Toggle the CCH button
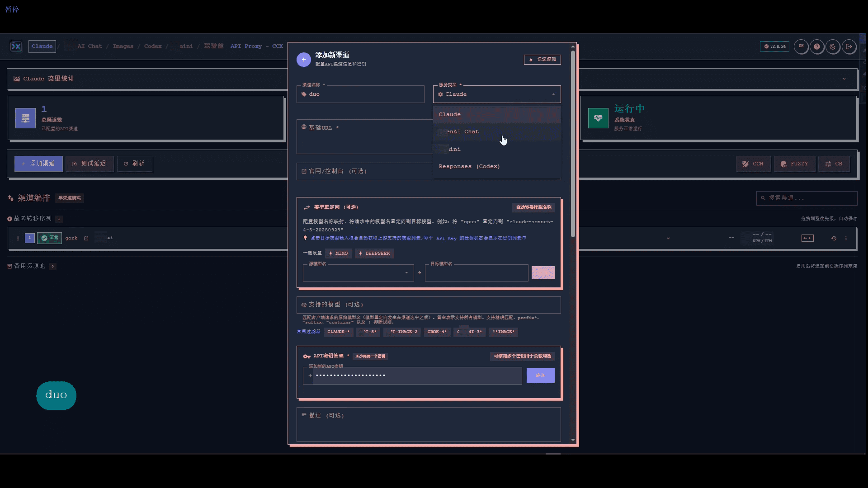The height and width of the screenshot is (488, 868). [x=753, y=164]
